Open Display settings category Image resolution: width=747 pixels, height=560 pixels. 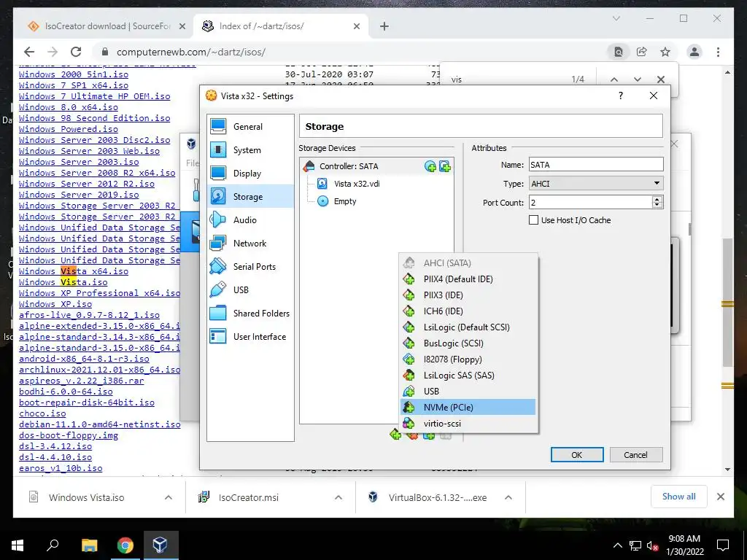tap(250, 174)
